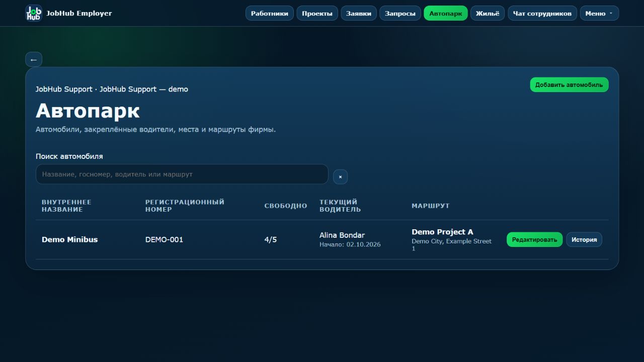Select the Автопарк tab
Screen dimensions: 644x362
pyautogui.click(x=446, y=13)
